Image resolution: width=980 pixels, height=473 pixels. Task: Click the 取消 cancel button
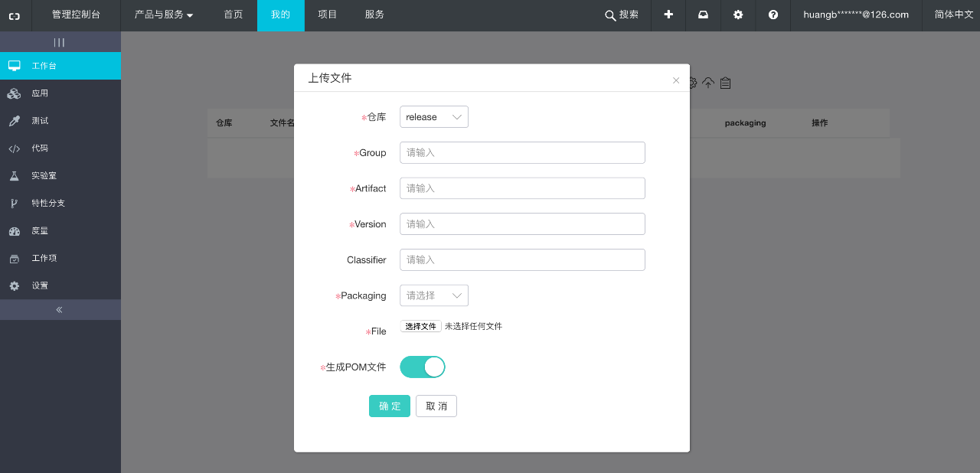click(436, 406)
